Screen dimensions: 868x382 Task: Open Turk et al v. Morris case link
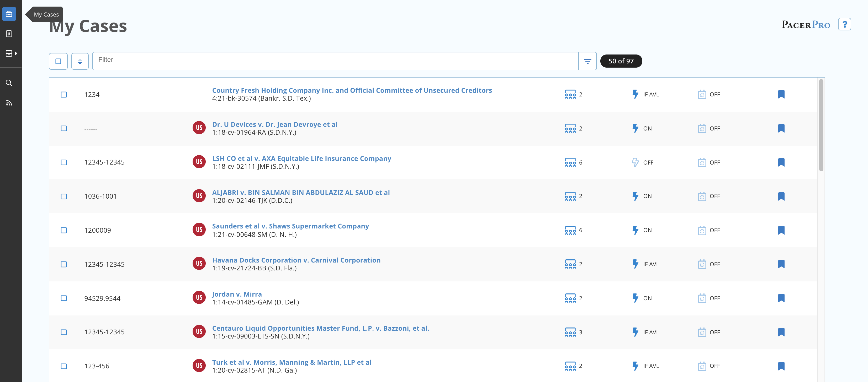292,362
